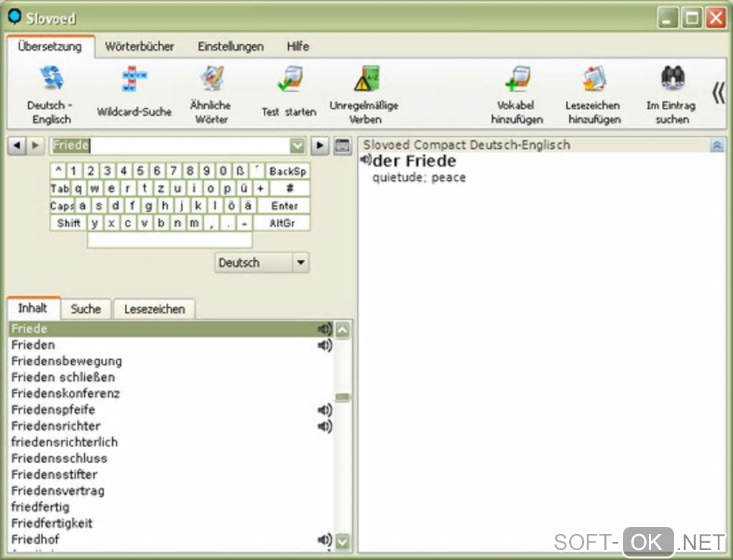Click the BackSp key on virtual keyboard

point(287,171)
